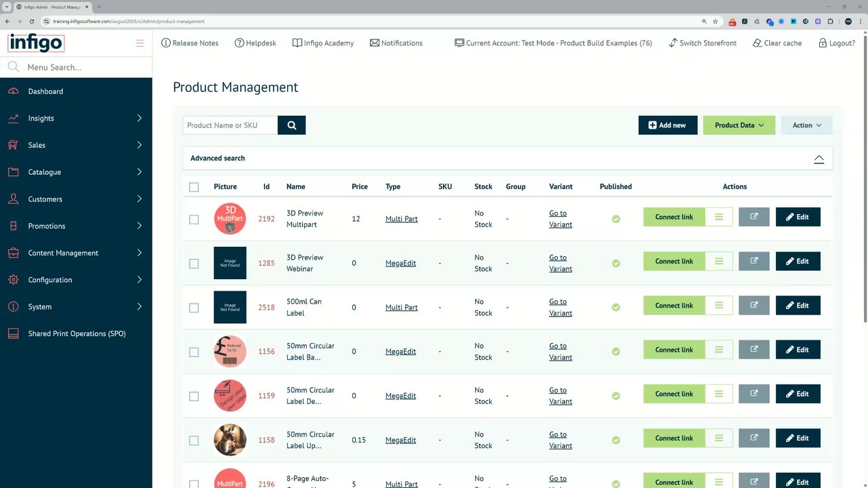Click the Dashboard gauge icon in sidebar
Screen dimensions: 868x488
[x=14, y=91]
